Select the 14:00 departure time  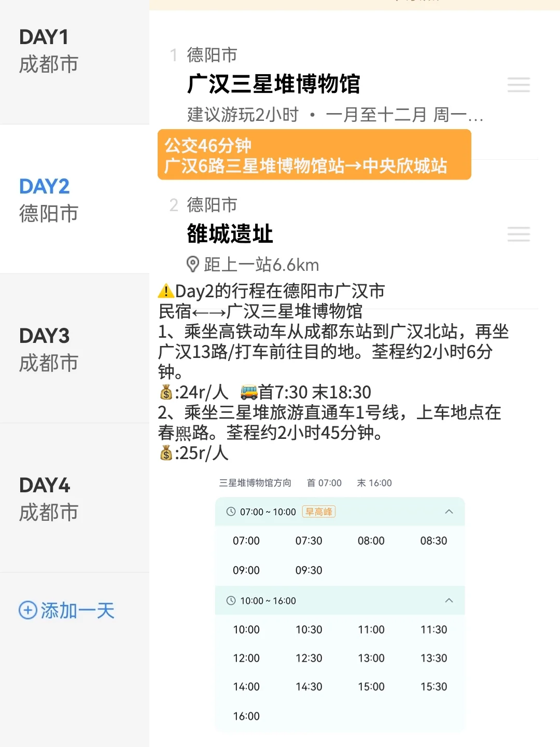click(x=246, y=687)
